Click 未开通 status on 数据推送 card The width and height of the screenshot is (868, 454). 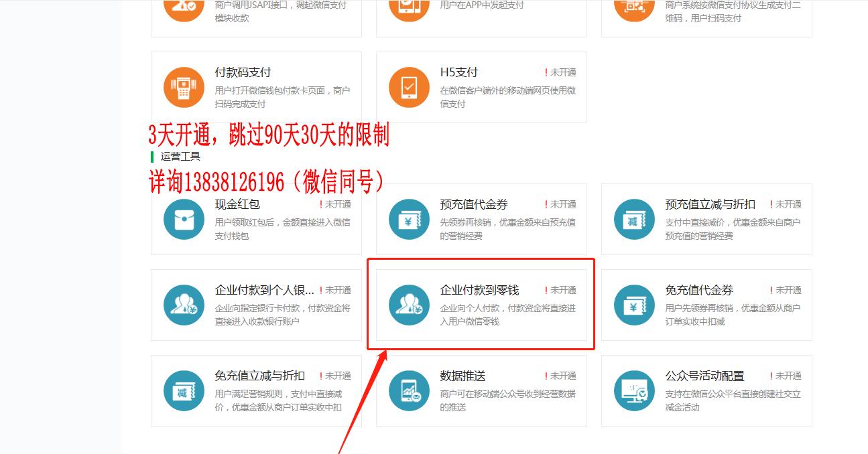[x=560, y=376]
